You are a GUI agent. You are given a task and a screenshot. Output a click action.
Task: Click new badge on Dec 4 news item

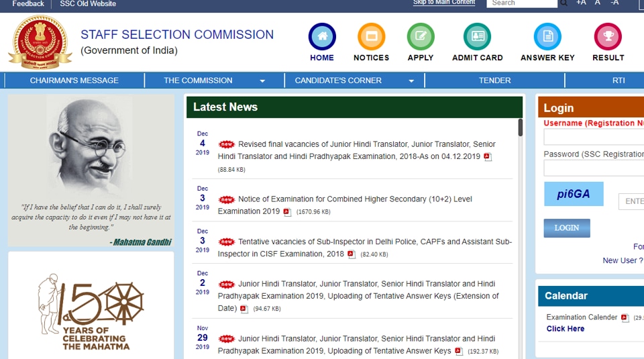tap(226, 144)
